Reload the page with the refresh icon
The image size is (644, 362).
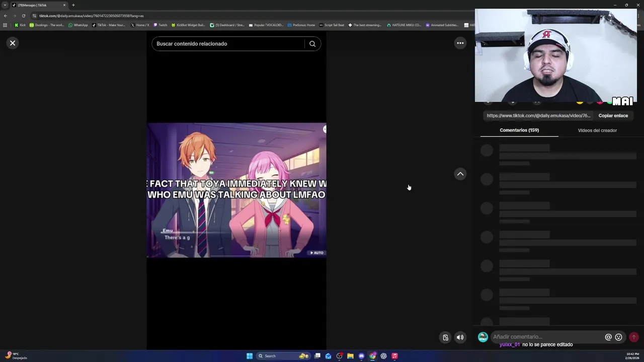(23, 16)
